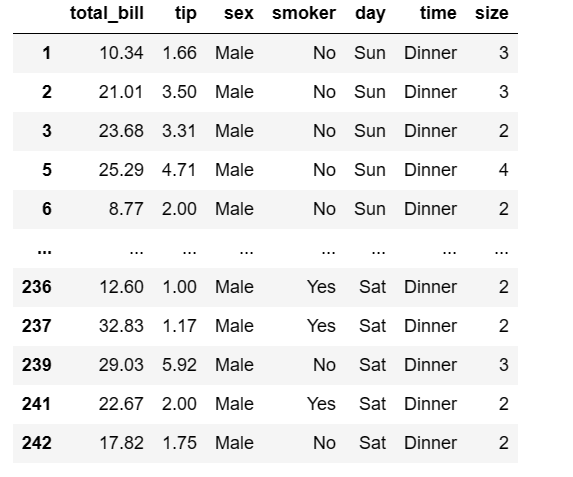
Task: Click tip value 4.71
Action: point(179,170)
